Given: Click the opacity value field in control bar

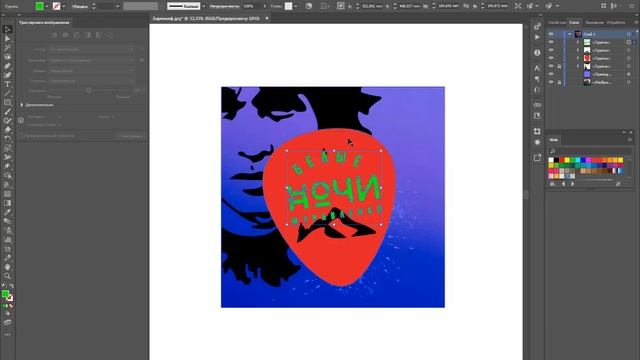Looking at the screenshot, I should tap(251, 6).
